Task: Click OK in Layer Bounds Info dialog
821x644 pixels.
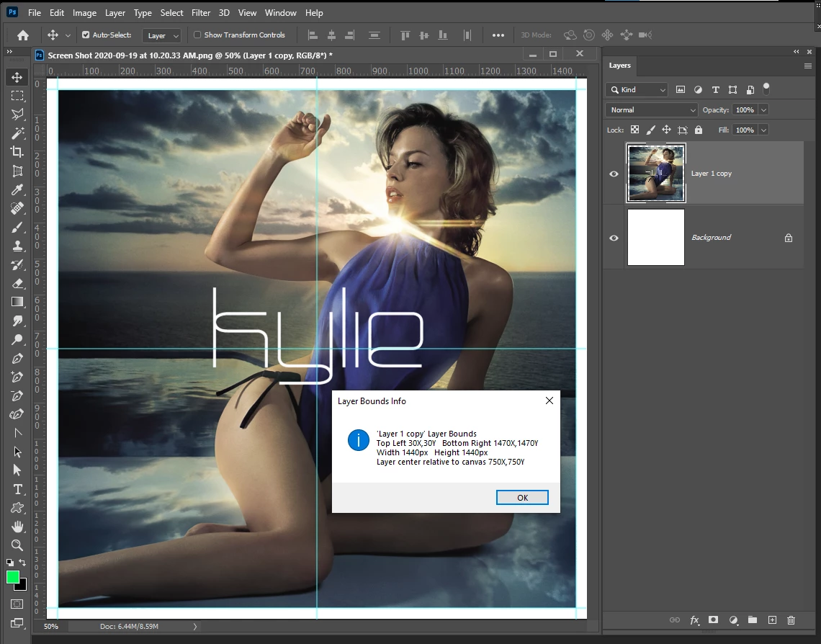Action: [x=522, y=498]
